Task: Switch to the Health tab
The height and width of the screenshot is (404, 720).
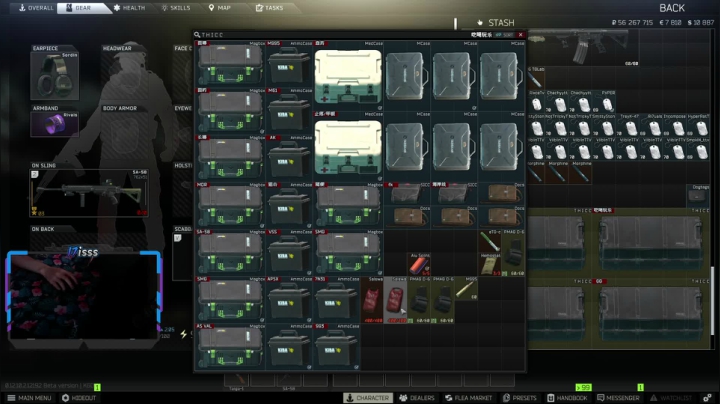Action: (x=129, y=8)
